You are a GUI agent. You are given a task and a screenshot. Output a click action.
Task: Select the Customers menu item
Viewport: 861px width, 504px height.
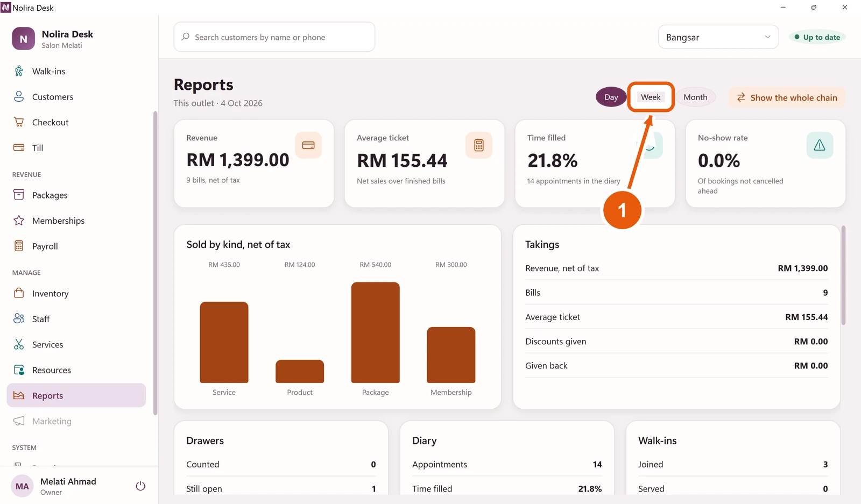coord(76,96)
